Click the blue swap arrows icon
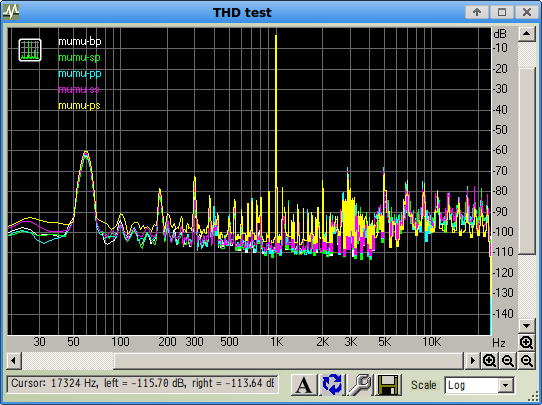This screenshot has width=542, height=405. pyautogui.click(x=332, y=385)
